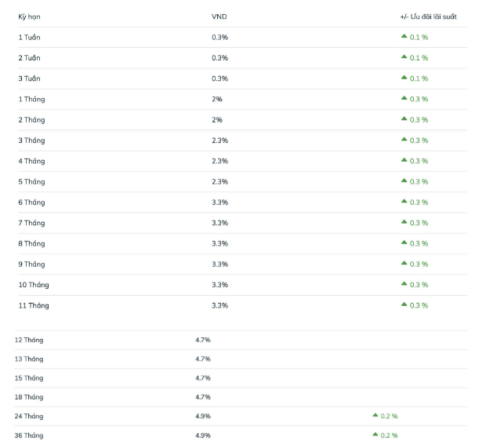Screen dimensions: 486x448
Task: Click the 12 Tháng term label
Action: pos(29,340)
